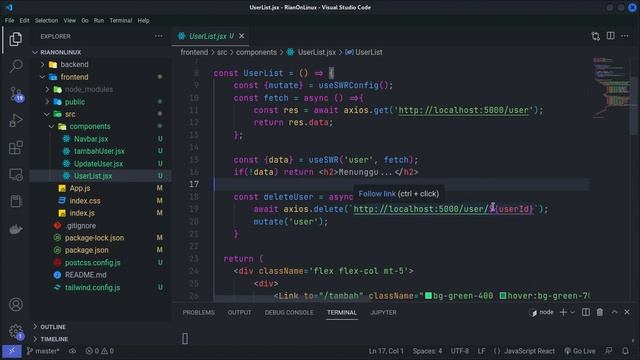
Task: Click the master branch indicator in the status bar
Action: pos(43,351)
